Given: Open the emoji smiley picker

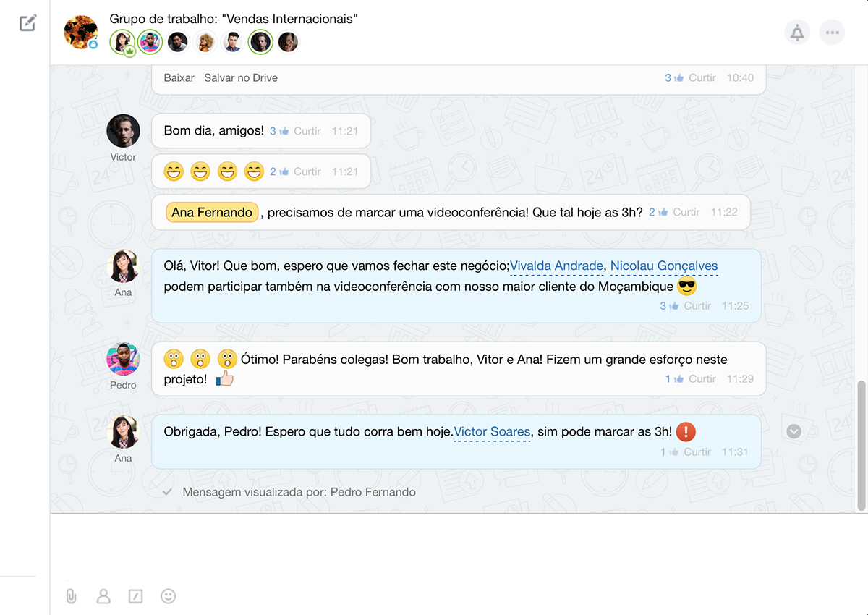Looking at the screenshot, I should point(168,596).
